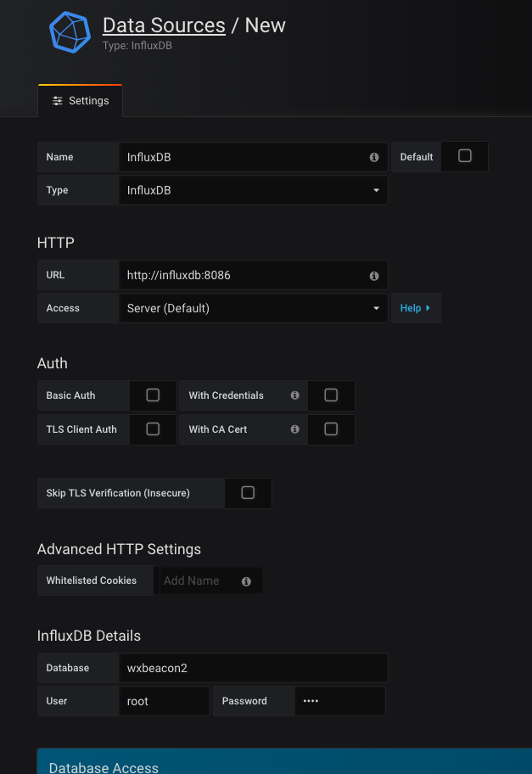532x774 pixels.
Task: Toggle the TLS Client Auth checkbox
Action: pos(153,429)
